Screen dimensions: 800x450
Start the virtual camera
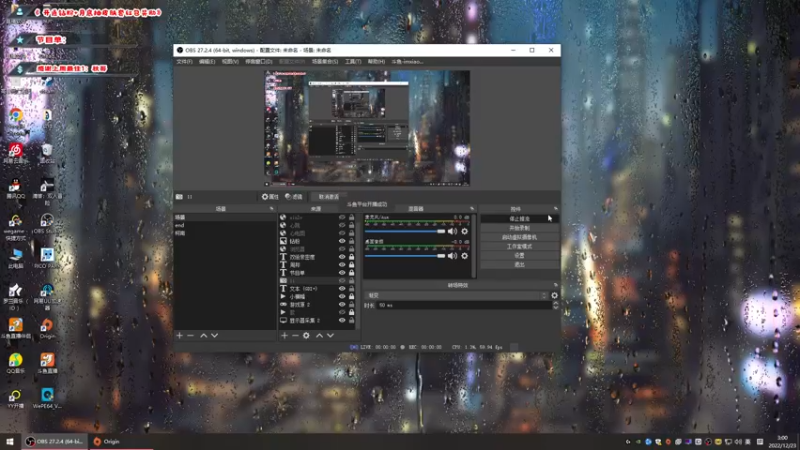[x=519, y=237]
